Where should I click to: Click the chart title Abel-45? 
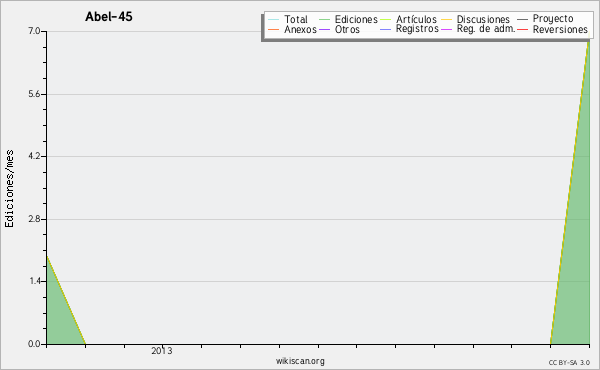109,17
